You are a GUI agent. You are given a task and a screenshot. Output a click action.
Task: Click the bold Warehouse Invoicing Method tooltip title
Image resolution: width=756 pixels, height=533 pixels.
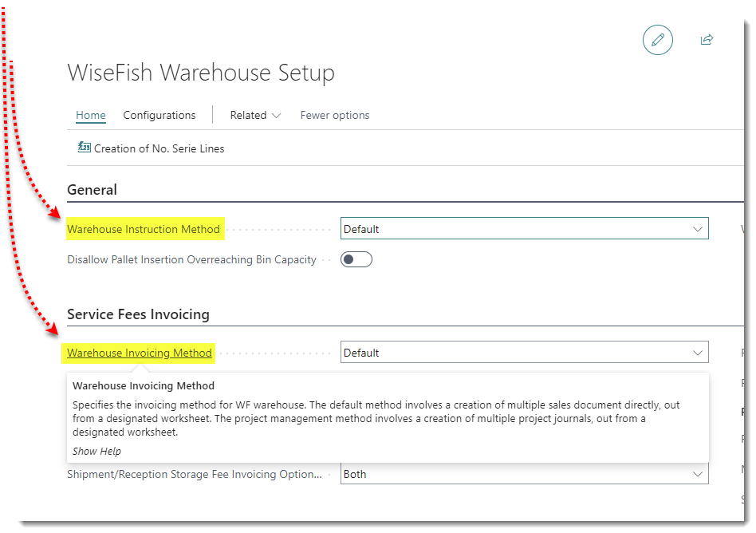(144, 386)
